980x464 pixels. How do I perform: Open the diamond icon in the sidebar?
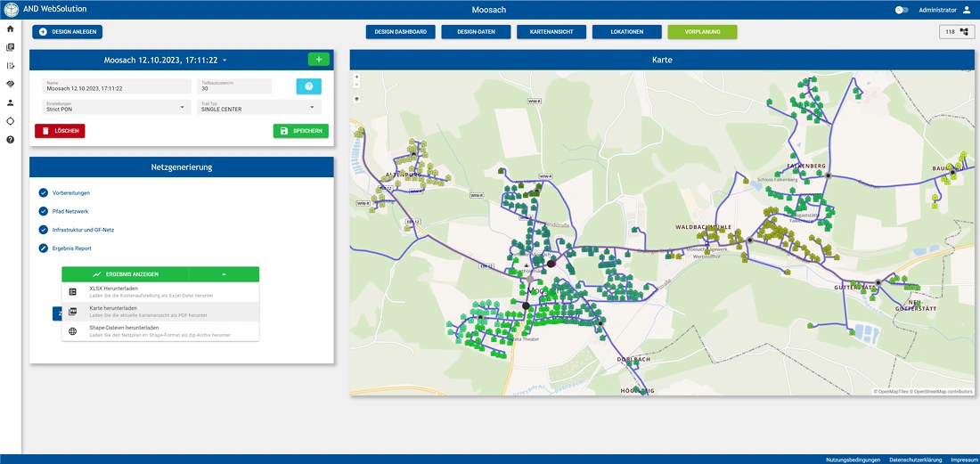tap(10, 84)
